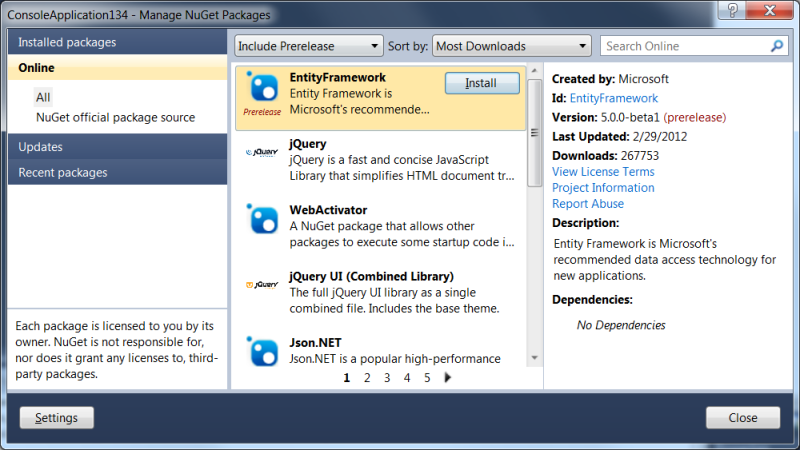The height and width of the screenshot is (450, 800).
Task: Click the EntityFramework package icon
Action: tap(262, 88)
